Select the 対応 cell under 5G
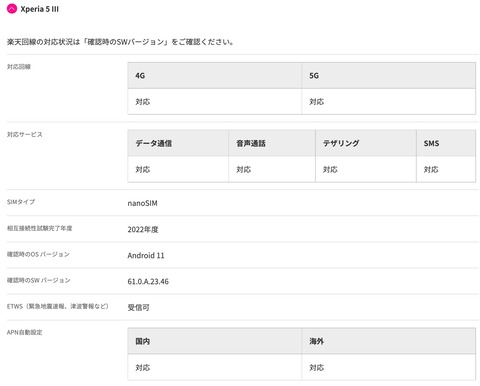Image resolution: width=480 pixels, height=386 pixels. tap(388, 102)
